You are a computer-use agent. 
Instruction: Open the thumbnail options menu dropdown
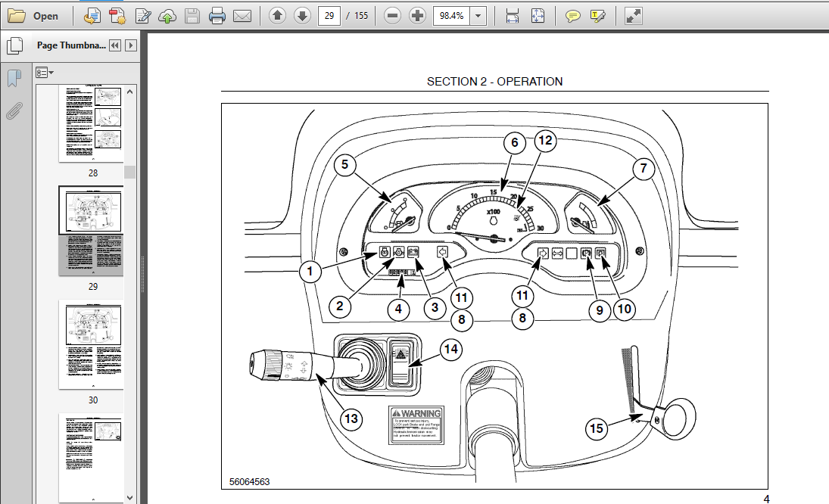click(x=45, y=73)
